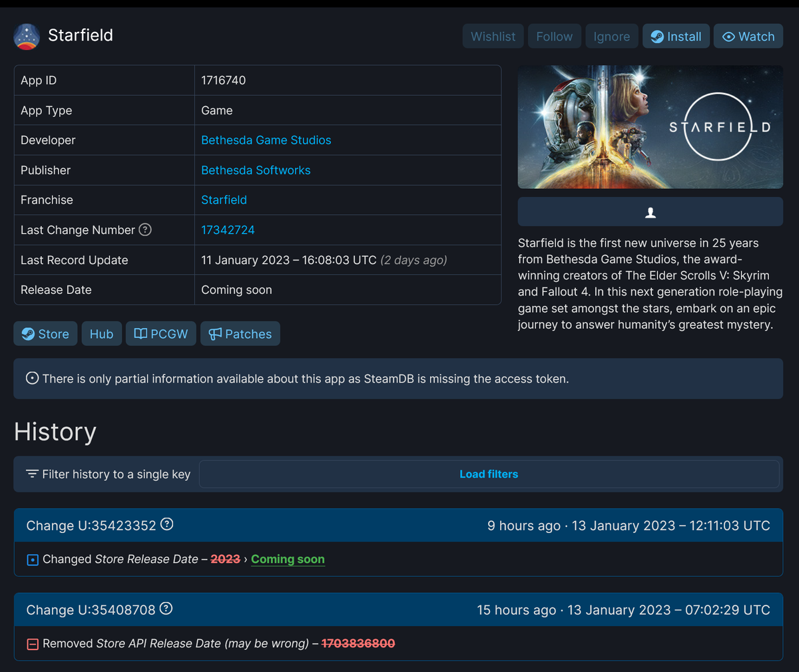Click the user icon bar under the banner

pos(651,212)
